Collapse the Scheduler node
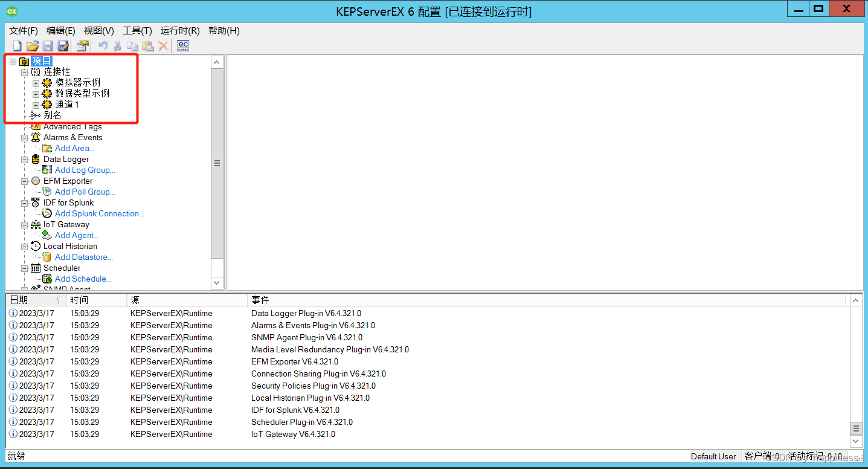Viewport: 868px width, 469px height. [24, 268]
